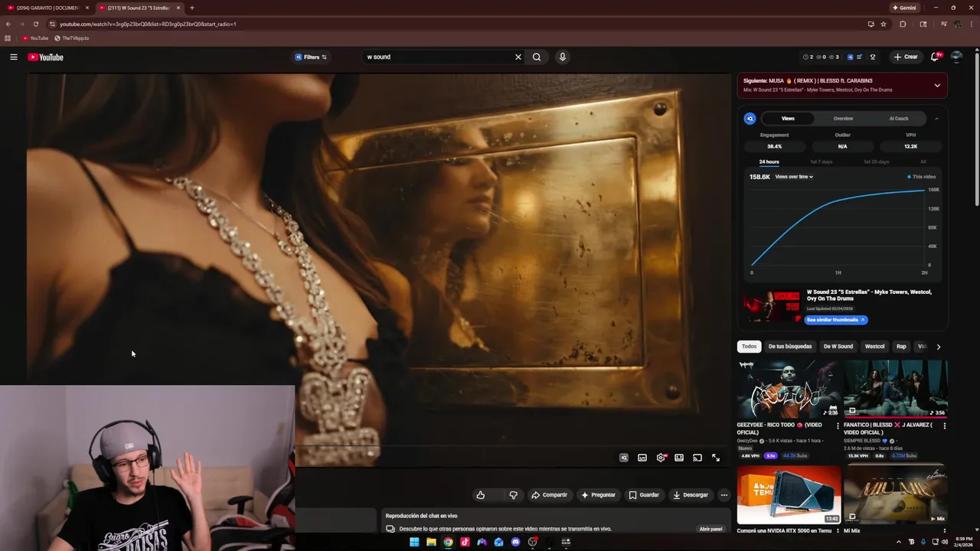Open the Chrome extensions puzzle icon

tap(903, 24)
